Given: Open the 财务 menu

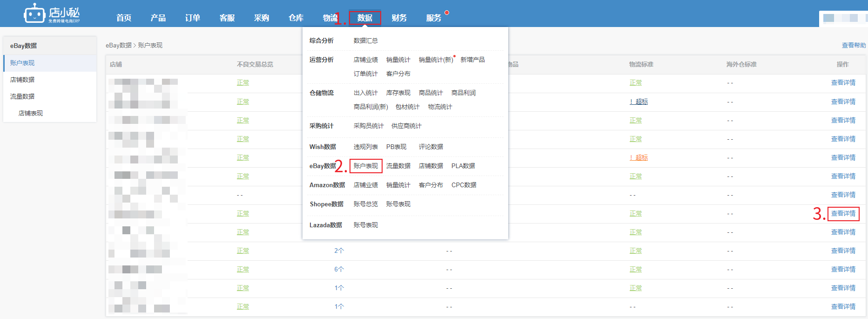Looking at the screenshot, I should [399, 18].
